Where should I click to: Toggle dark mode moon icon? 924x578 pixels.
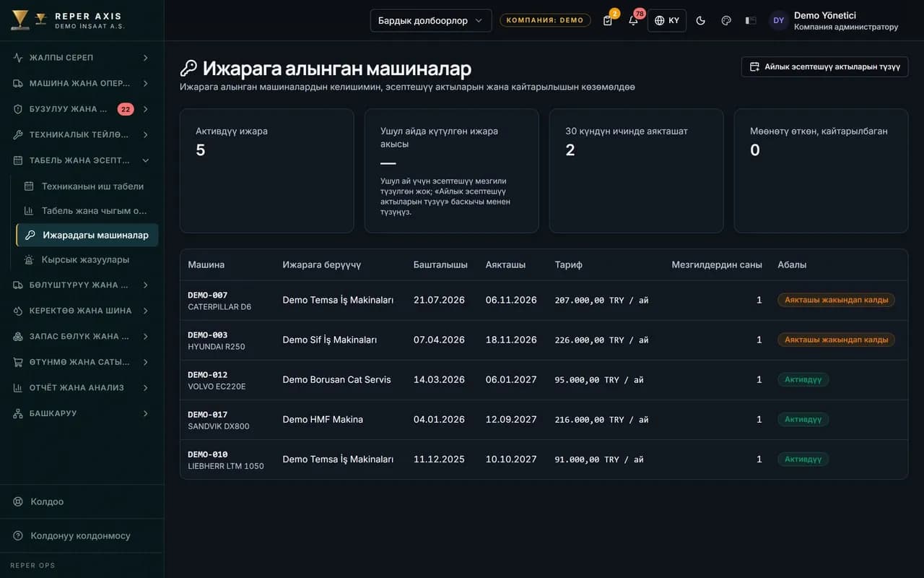point(700,20)
